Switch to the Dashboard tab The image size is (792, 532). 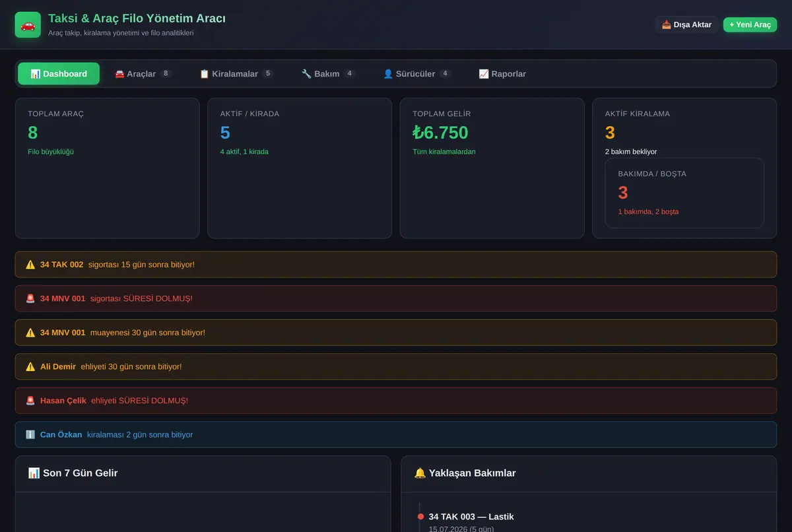click(x=59, y=74)
